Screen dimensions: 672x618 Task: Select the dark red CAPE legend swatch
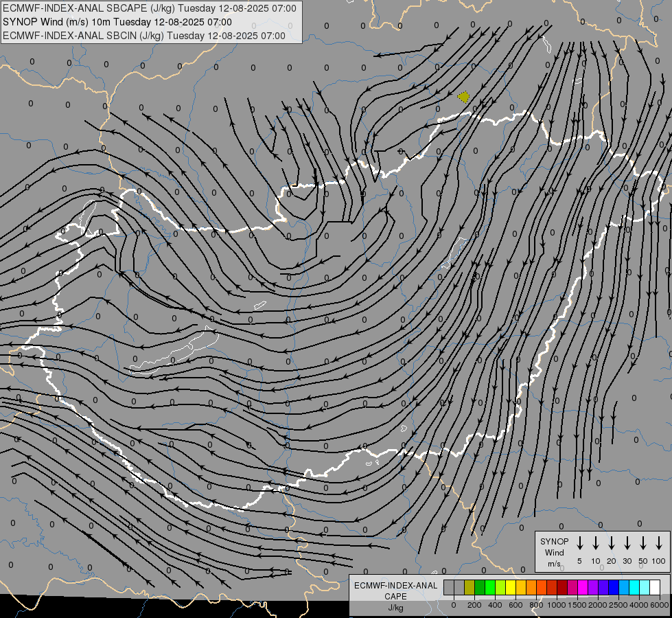tap(562, 587)
